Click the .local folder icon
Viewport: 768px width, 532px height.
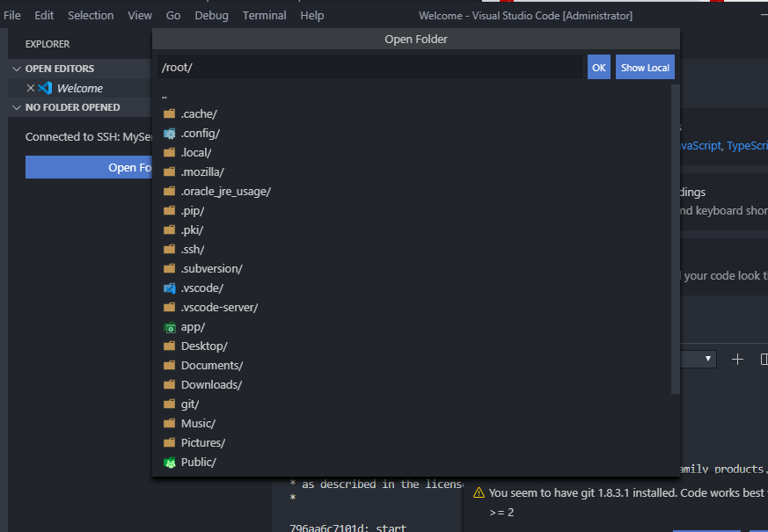pyautogui.click(x=170, y=153)
